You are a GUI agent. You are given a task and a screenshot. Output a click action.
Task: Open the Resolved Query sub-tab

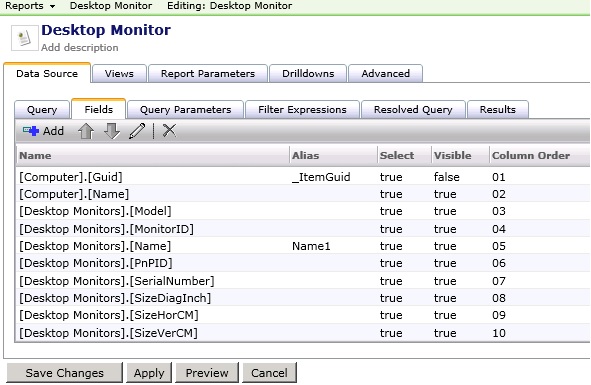tap(413, 110)
